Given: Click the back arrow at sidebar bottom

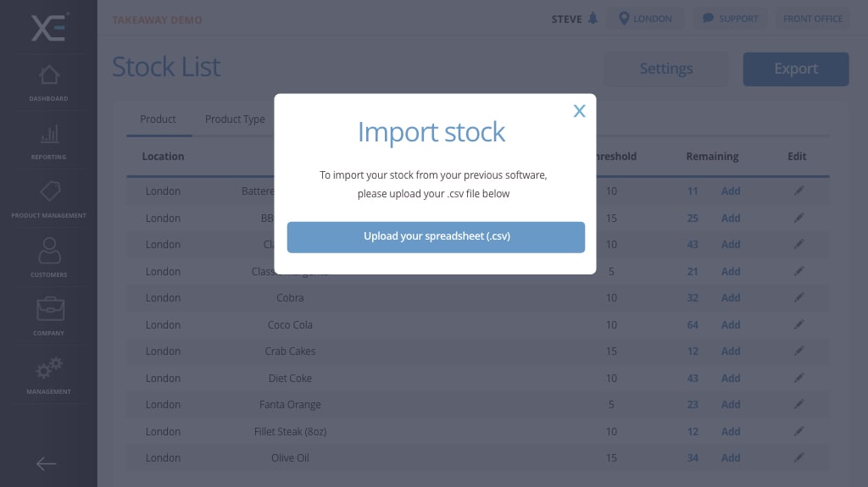Looking at the screenshot, I should click(47, 463).
